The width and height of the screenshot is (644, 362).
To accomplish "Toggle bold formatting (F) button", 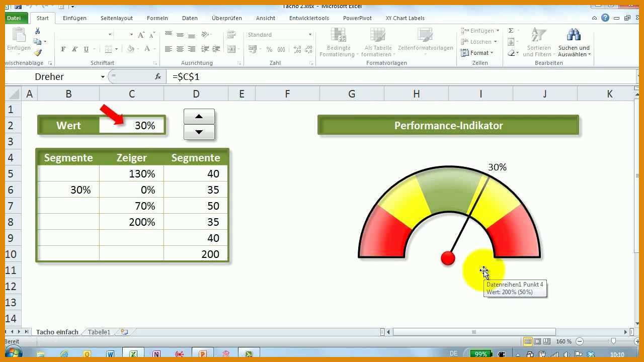I will [63, 49].
